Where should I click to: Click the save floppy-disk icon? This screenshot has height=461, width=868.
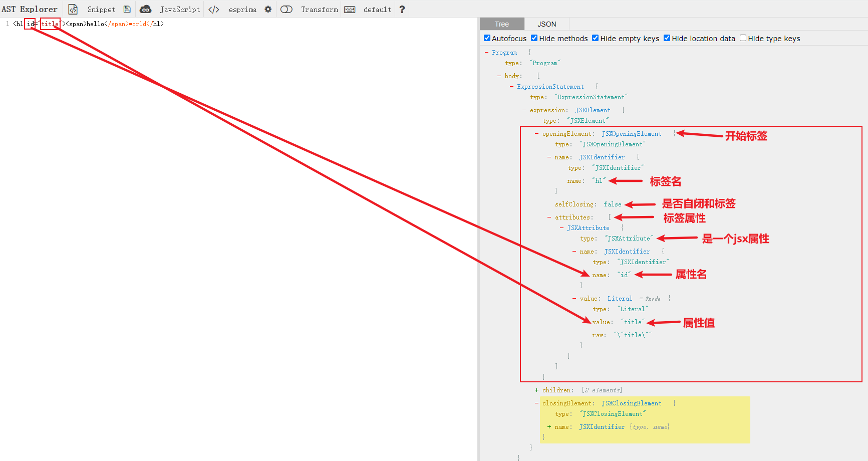[127, 9]
